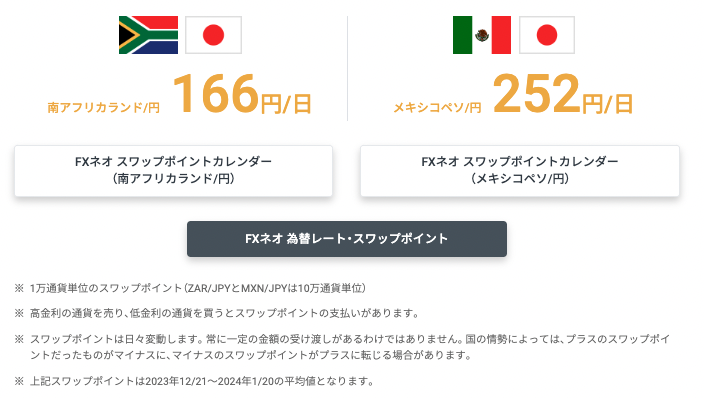
Task: Click the 上記スワップポイントは2023年12/21 footnote
Action: [202, 381]
